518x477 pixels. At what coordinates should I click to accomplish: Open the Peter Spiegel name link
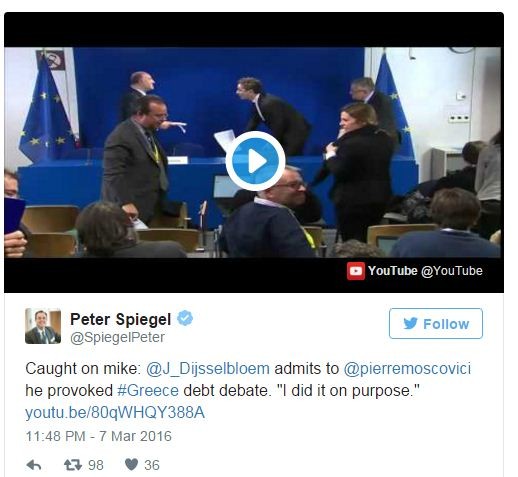(x=120, y=319)
